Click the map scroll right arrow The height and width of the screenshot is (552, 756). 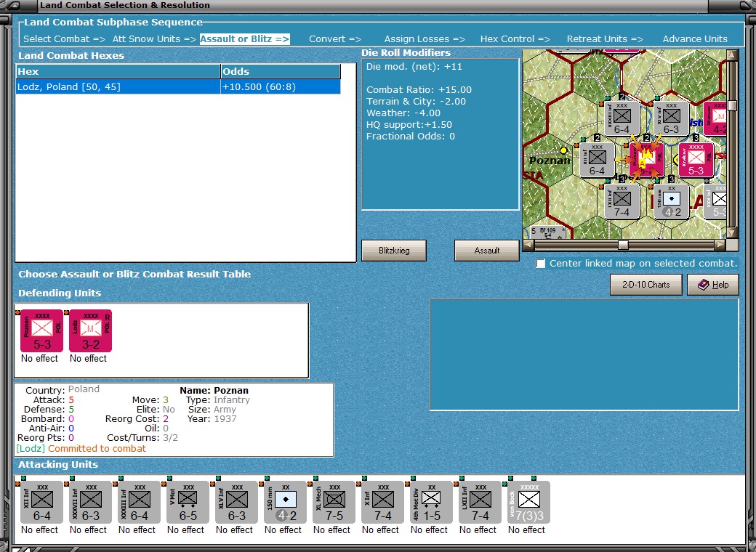720,245
